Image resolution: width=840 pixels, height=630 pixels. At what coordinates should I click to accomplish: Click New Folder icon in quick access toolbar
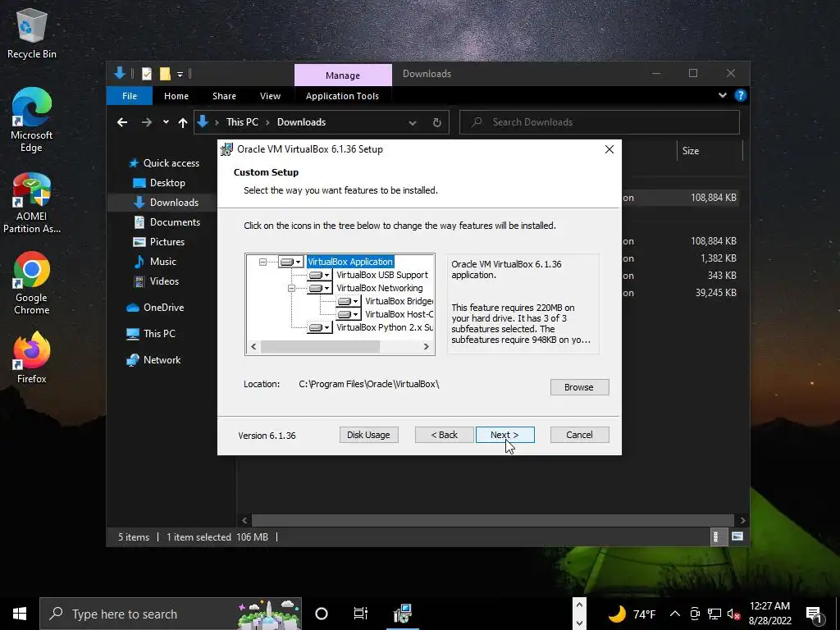coord(164,74)
